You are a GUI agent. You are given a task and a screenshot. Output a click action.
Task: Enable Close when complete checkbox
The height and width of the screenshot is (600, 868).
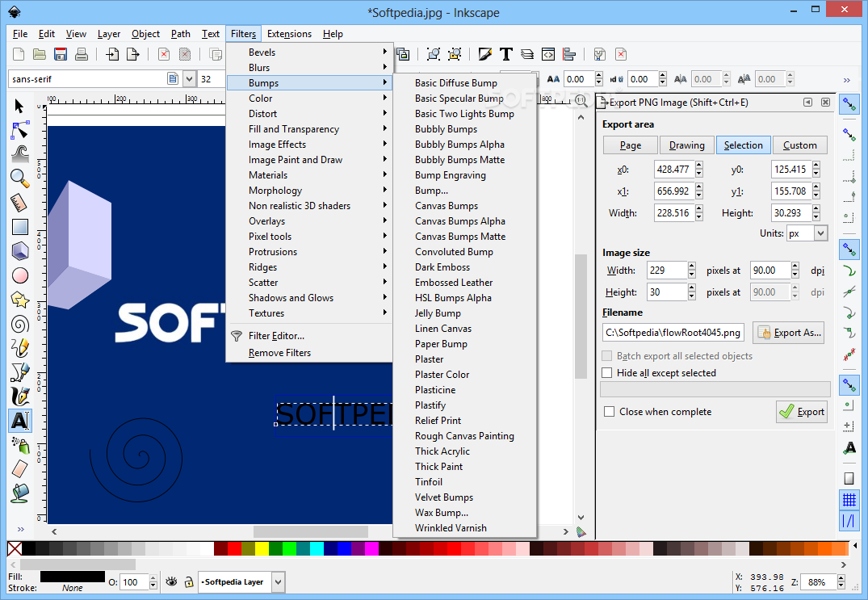610,411
